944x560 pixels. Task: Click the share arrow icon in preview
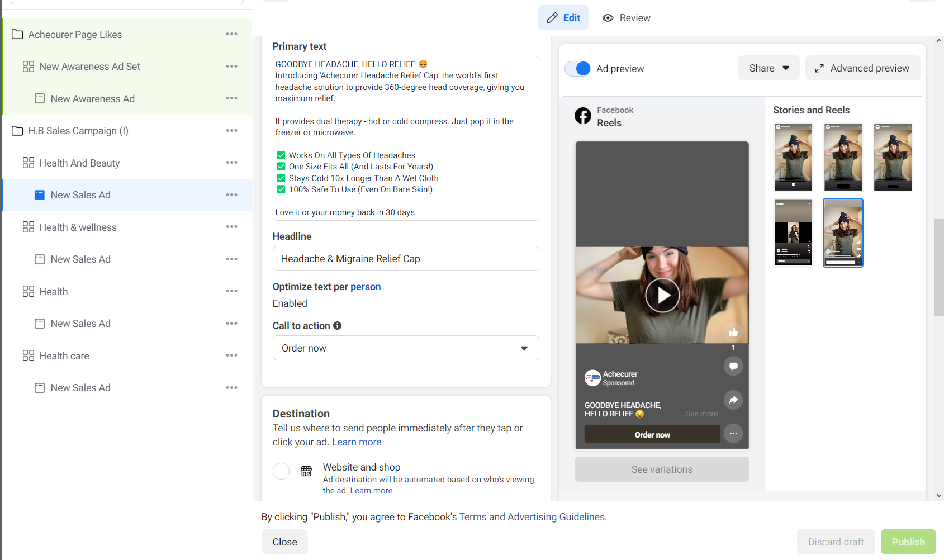733,400
